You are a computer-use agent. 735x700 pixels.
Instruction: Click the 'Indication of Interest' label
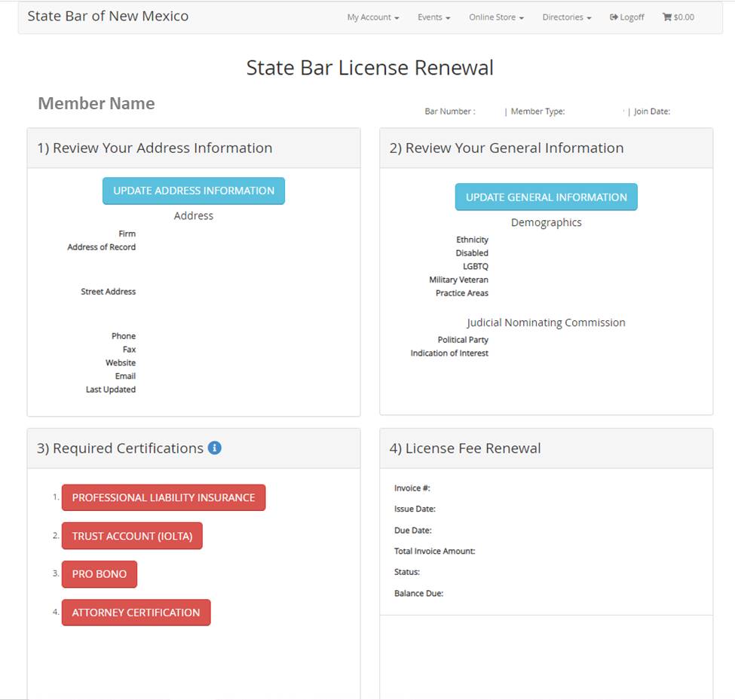(449, 353)
